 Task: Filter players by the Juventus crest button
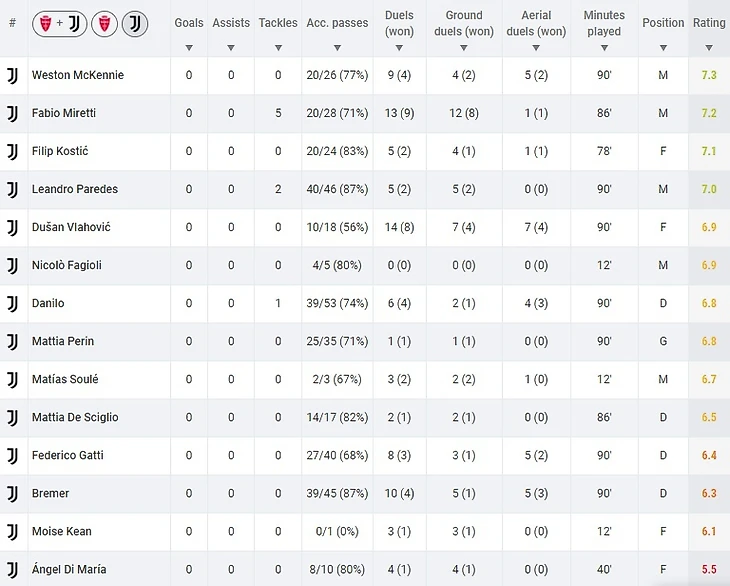136,24
